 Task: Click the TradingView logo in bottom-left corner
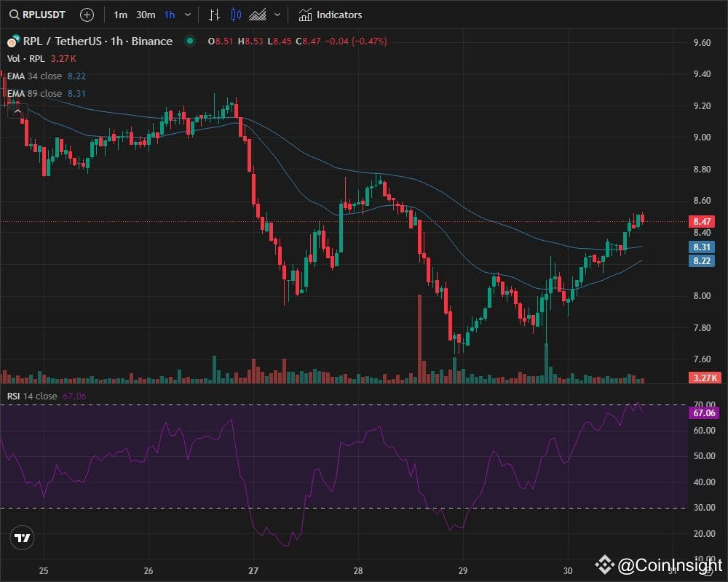point(22,538)
